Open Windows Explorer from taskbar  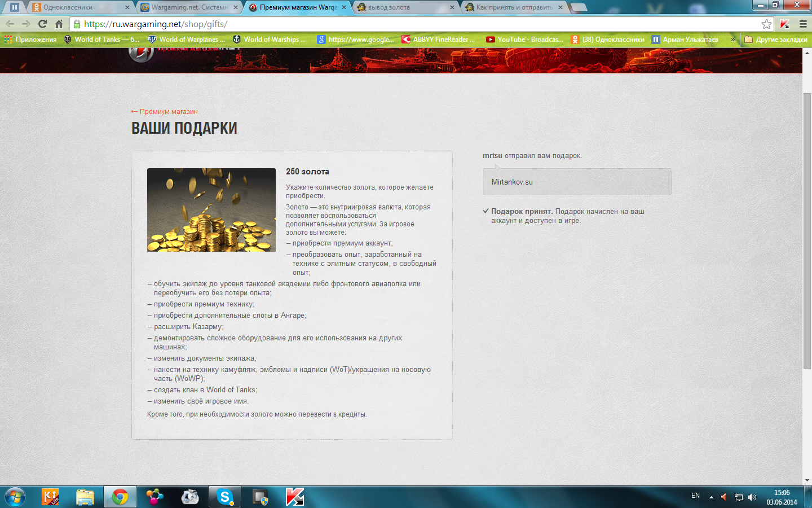(x=85, y=497)
